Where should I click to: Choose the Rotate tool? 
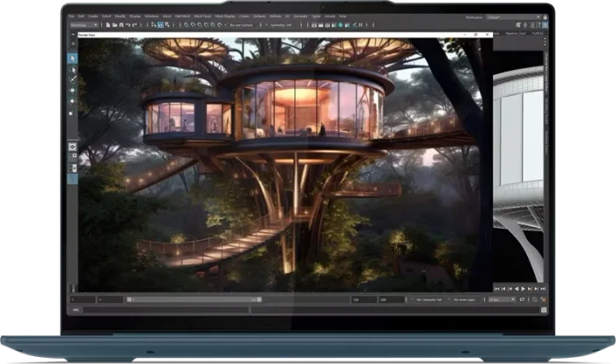pyautogui.click(x=72, y=101)
